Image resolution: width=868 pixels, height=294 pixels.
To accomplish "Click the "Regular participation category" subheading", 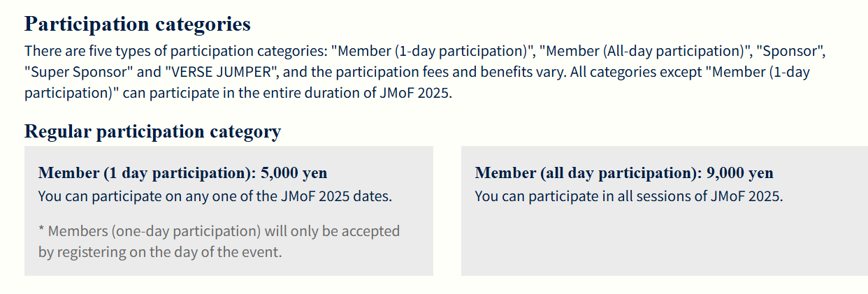I will (x=152, y=131).
